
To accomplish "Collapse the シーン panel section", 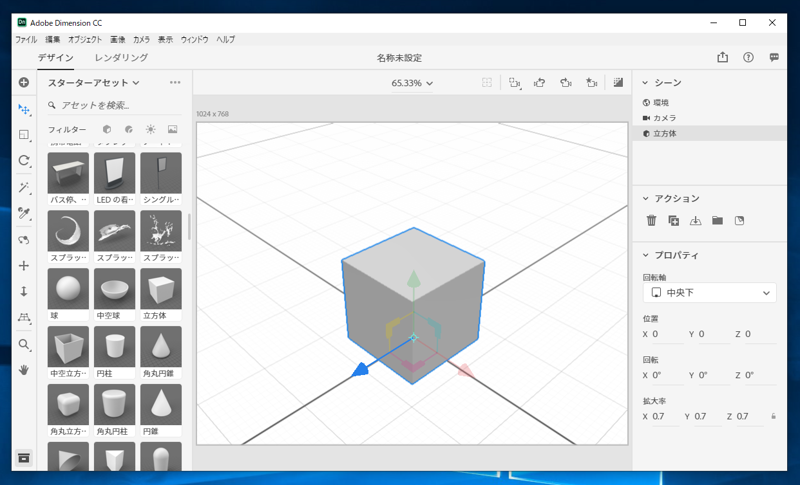I will coord(645,83).
